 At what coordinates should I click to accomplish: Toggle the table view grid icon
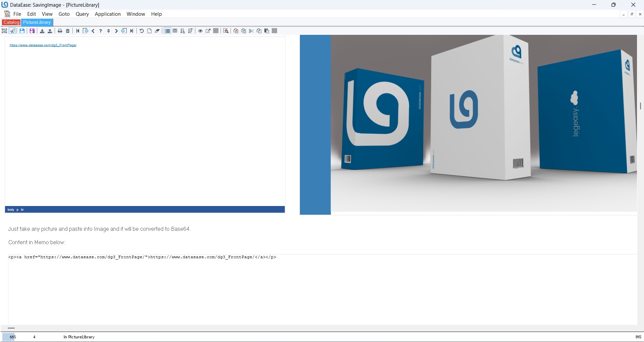[175, 31]
